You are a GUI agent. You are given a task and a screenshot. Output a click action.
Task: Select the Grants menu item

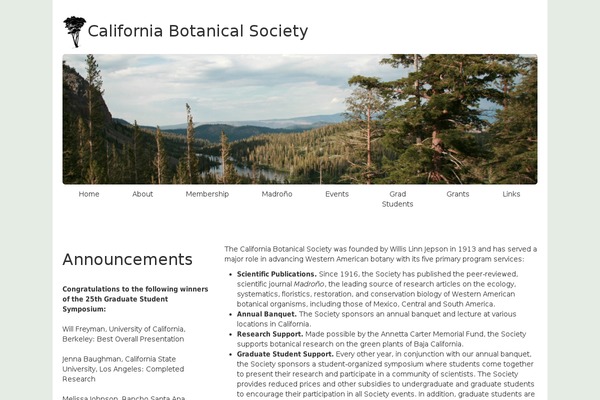[x=458, y=194]
